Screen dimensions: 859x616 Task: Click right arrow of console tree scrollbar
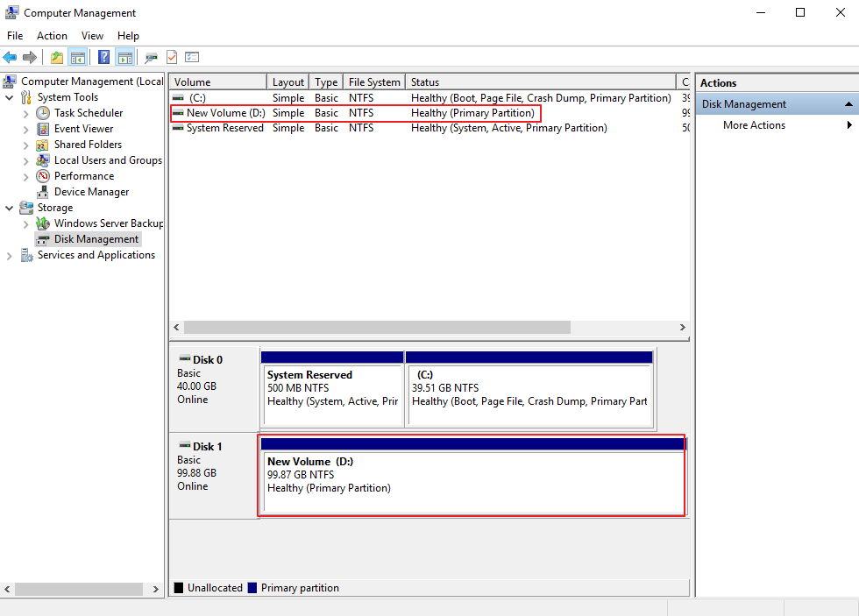pos(156,589)
